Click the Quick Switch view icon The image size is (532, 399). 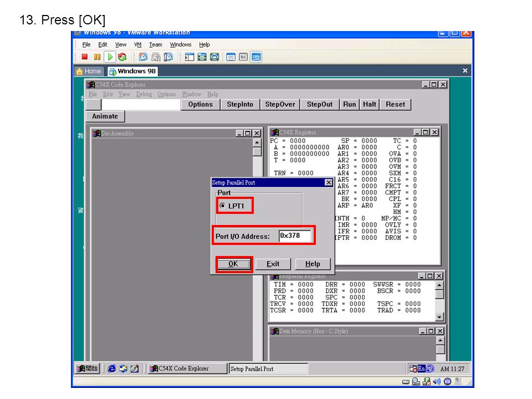point(214,57)
